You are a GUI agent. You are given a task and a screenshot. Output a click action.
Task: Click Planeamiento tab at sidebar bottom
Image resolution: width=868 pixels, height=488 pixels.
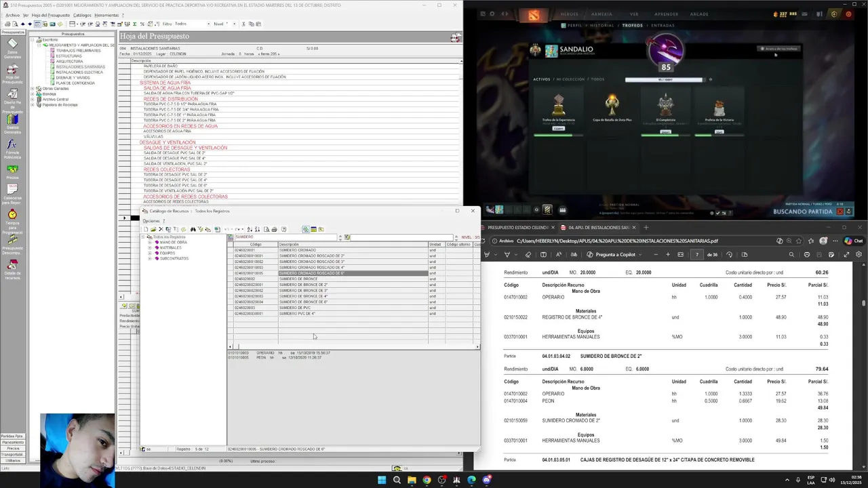coord(12,442)
